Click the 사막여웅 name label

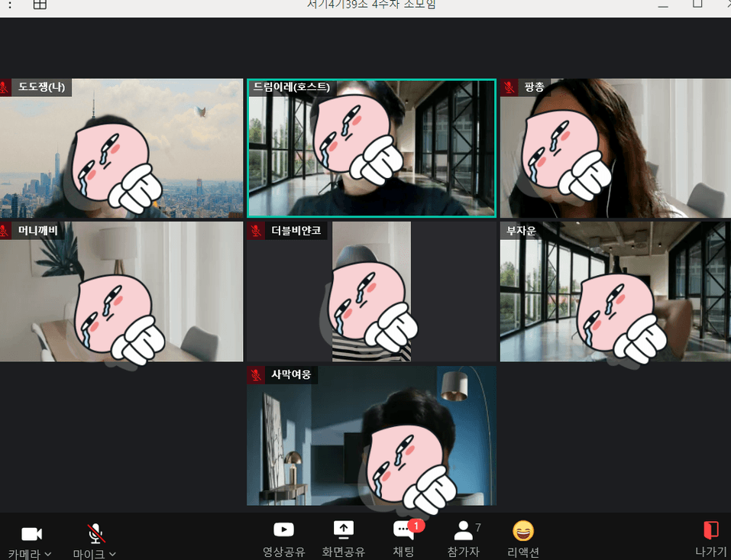tap(291, 374)
